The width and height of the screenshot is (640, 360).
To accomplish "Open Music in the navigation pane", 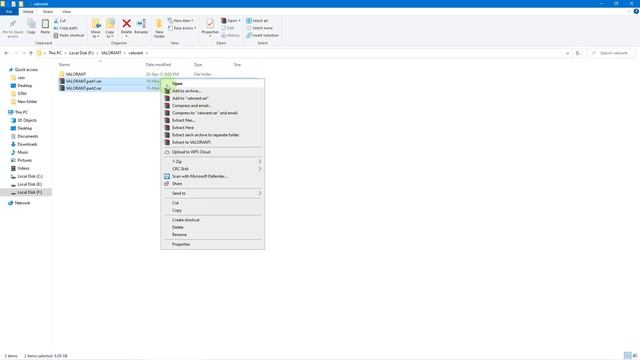I will pyautogui.click(x=22, y=152).
